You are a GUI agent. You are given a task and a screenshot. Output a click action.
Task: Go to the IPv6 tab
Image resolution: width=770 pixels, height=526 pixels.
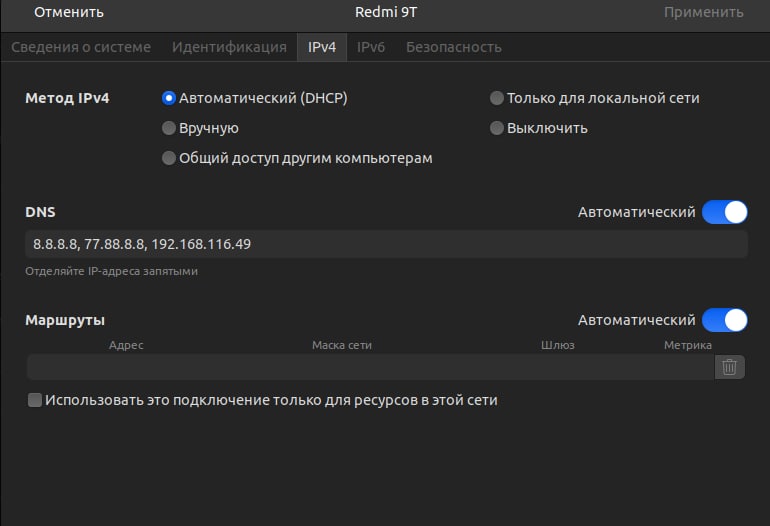(371, 47)
